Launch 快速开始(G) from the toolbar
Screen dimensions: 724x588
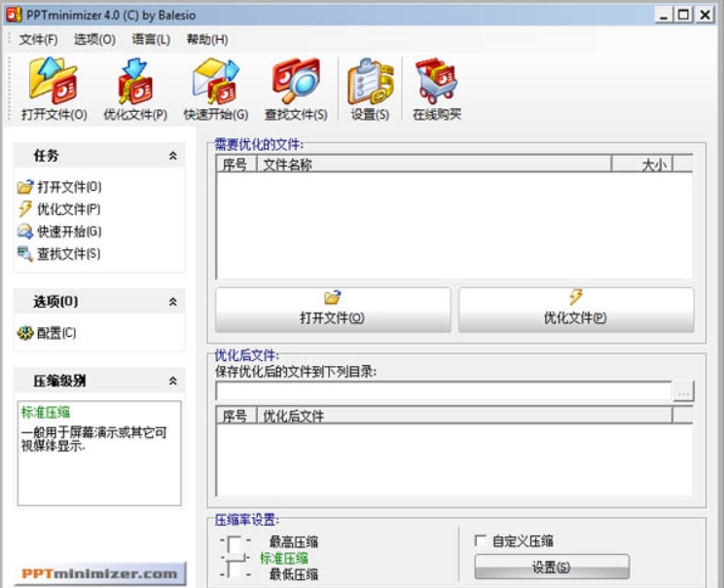point(216,90)
